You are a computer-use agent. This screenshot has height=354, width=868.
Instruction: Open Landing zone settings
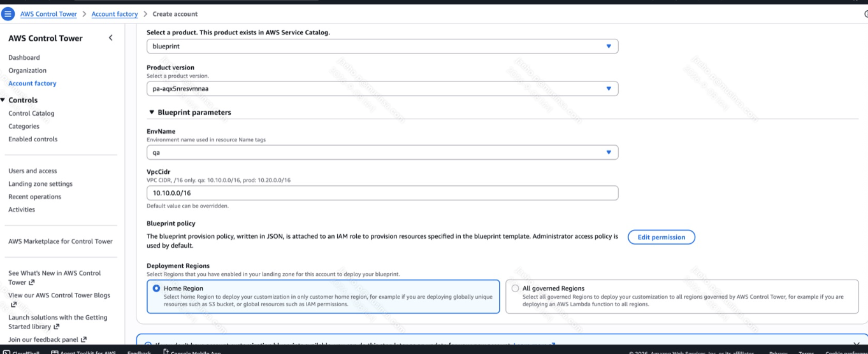click(x=40, y=184)
